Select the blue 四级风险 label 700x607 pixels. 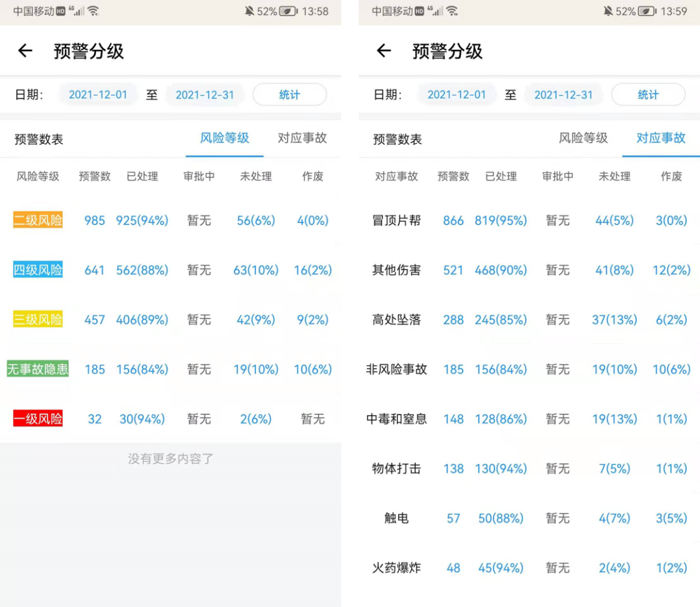[38, 270]
